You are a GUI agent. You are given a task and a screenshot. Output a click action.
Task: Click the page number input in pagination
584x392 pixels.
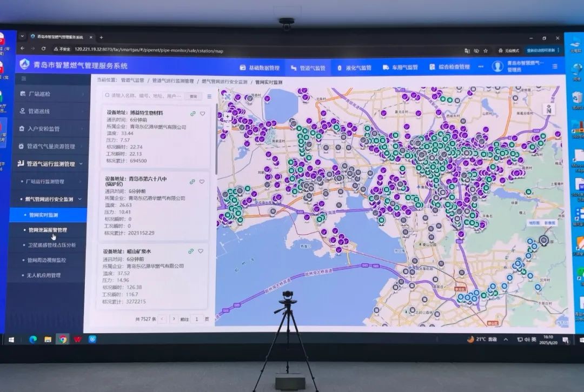[x=196, y=319]
